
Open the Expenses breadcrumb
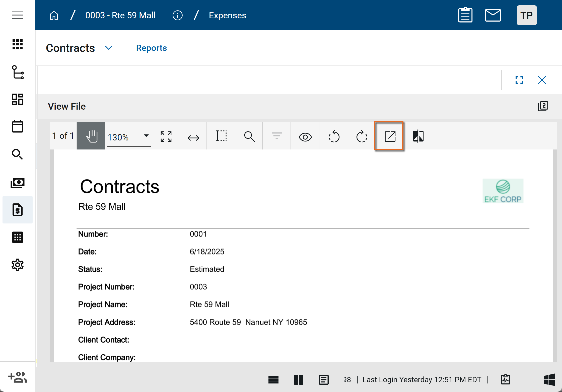point(227,15)
